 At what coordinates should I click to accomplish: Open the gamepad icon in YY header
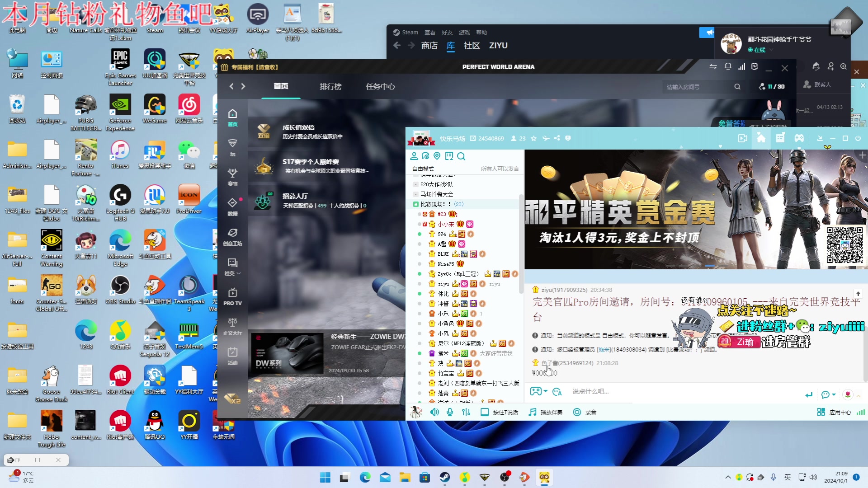tap(799, 138)
